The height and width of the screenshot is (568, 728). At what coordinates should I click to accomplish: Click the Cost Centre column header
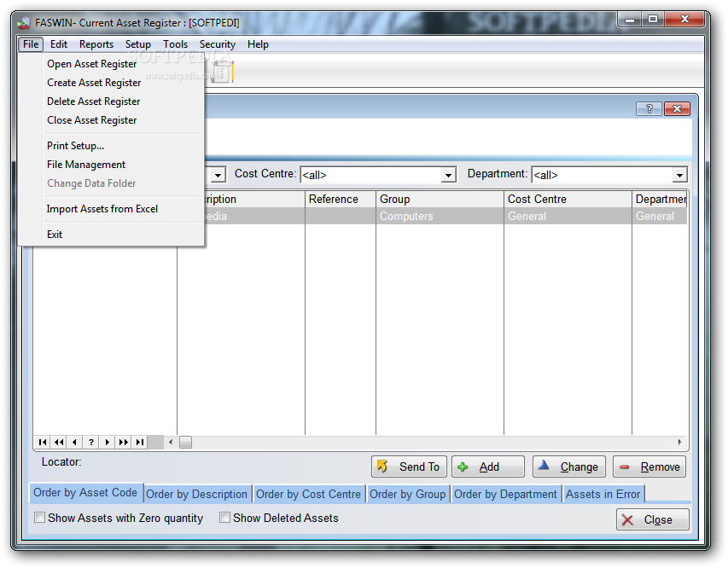[568, 199]
